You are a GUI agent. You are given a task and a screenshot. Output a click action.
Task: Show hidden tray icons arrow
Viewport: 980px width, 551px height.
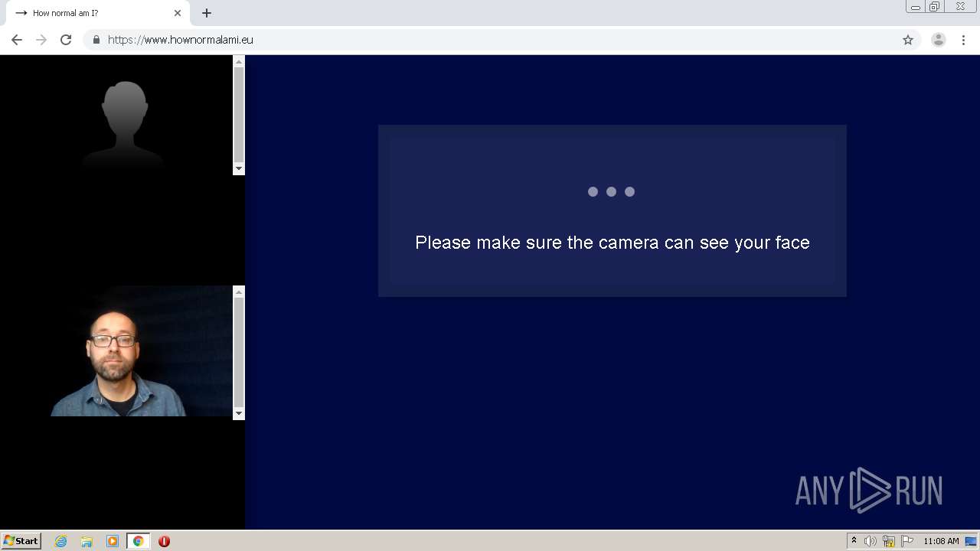(854, 540)
